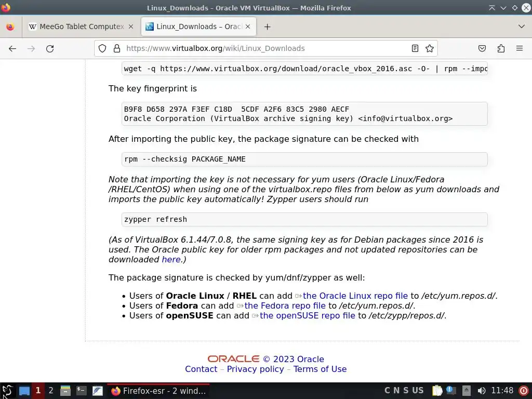Launch the text editor feather icon
532x399 pixels.
coord(98,391)
